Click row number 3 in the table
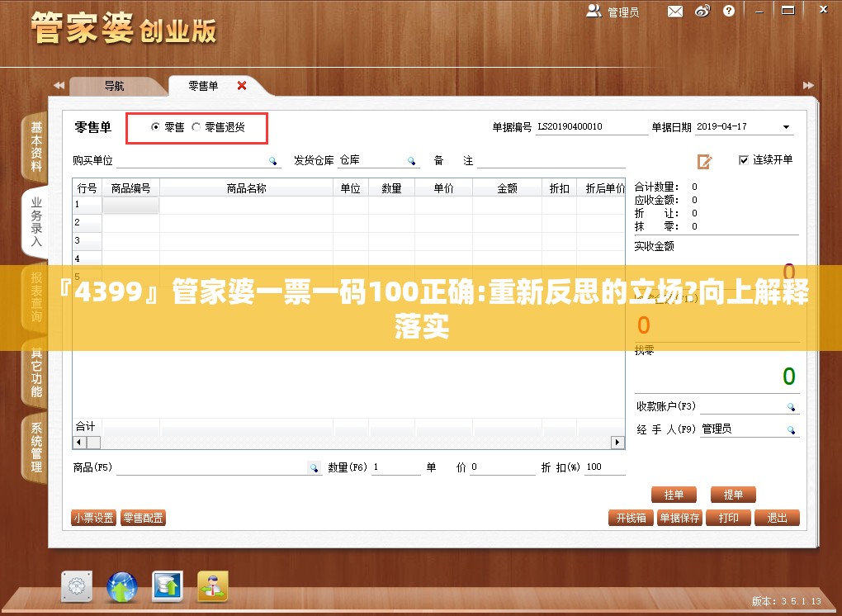The height and width of the screenshot is (616, 842). [87, 240]
